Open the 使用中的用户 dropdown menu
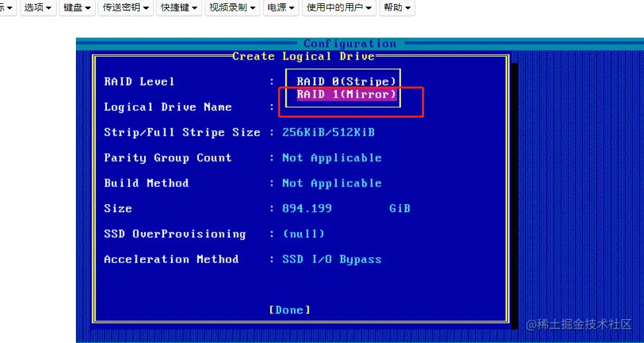644x343 pixels. click(340, 8)
